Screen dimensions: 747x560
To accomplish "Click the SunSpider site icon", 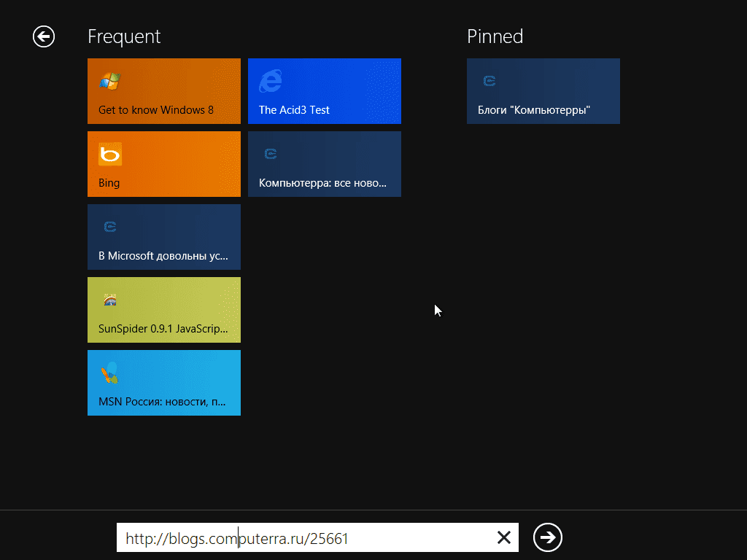I will (x=110, y=300).
